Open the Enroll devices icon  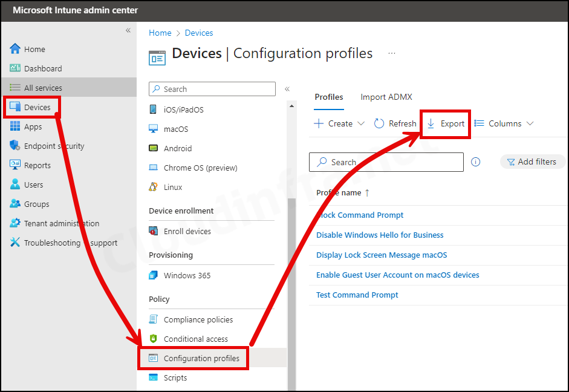pos(153,231)
